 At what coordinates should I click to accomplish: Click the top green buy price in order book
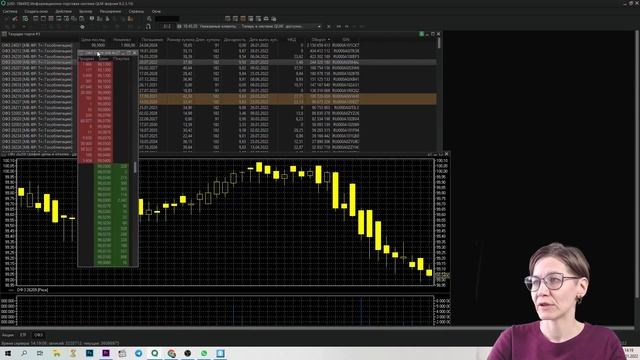(104, 167)
